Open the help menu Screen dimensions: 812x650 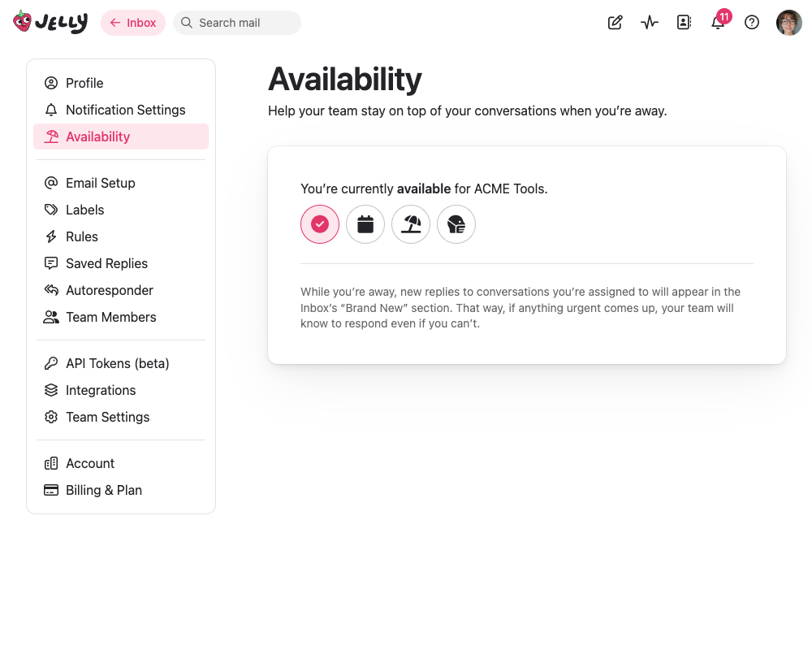coord(752,23)
